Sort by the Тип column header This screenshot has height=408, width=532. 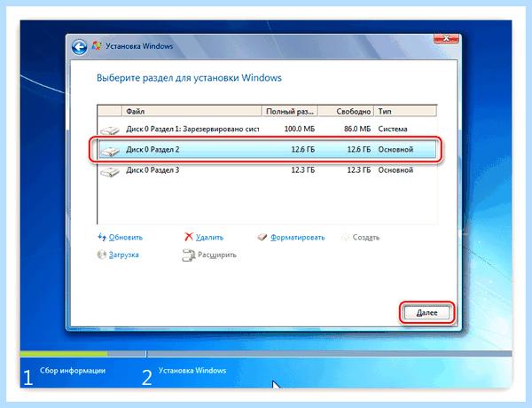(405, 111)
